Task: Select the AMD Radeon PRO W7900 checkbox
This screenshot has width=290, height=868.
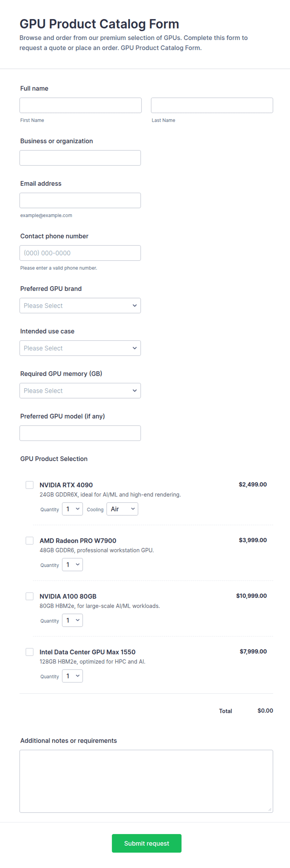Action: pyautogui.click(x=30, y=540)
